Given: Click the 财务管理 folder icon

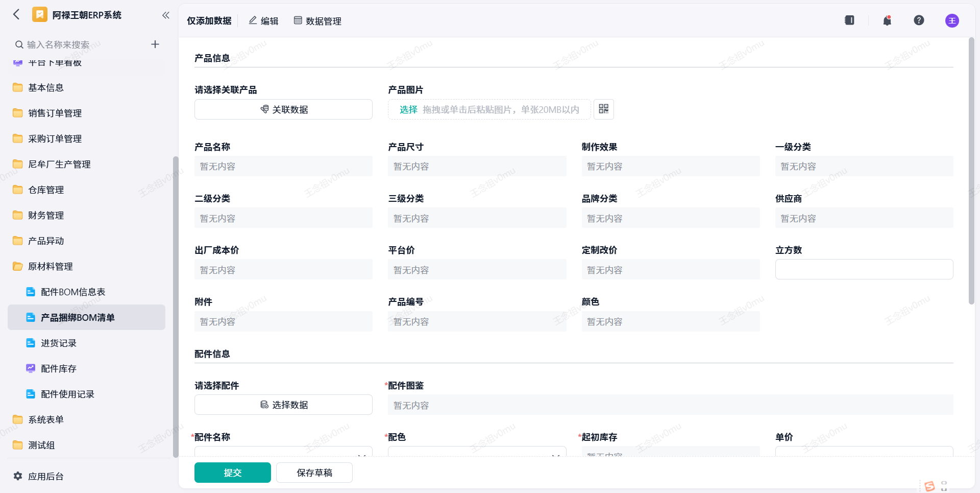Looking at the screenshot, I should (18, 215).
